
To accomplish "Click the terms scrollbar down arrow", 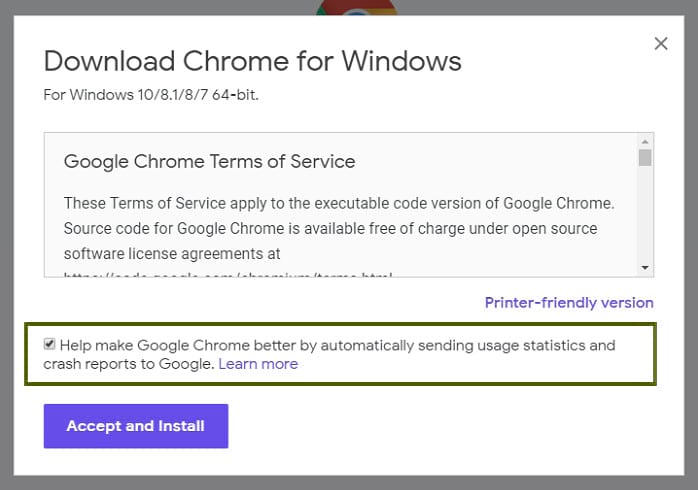I will (645, 267).
